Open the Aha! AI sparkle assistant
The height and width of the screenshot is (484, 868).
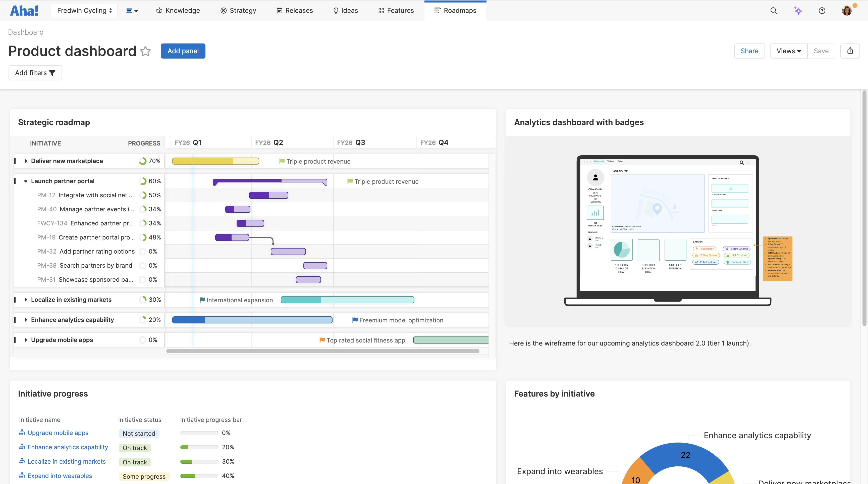pyautogui.click(x=798, y=11)
